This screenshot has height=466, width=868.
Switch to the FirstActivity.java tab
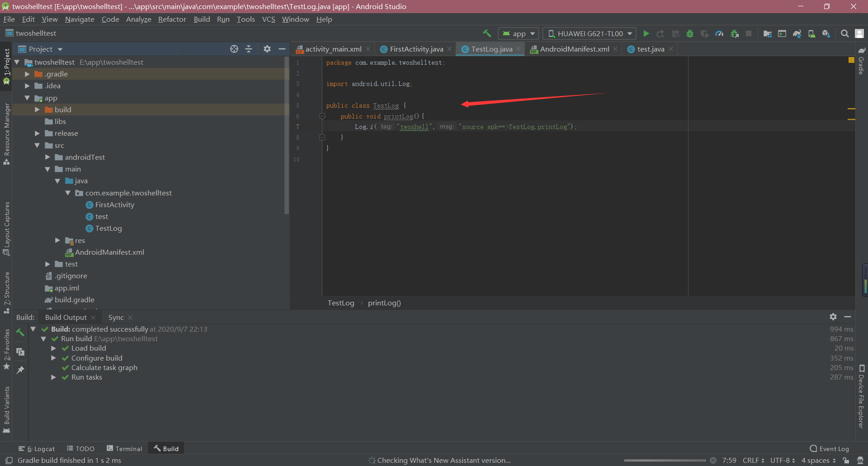pyautogui.click(x=416, y=49)
